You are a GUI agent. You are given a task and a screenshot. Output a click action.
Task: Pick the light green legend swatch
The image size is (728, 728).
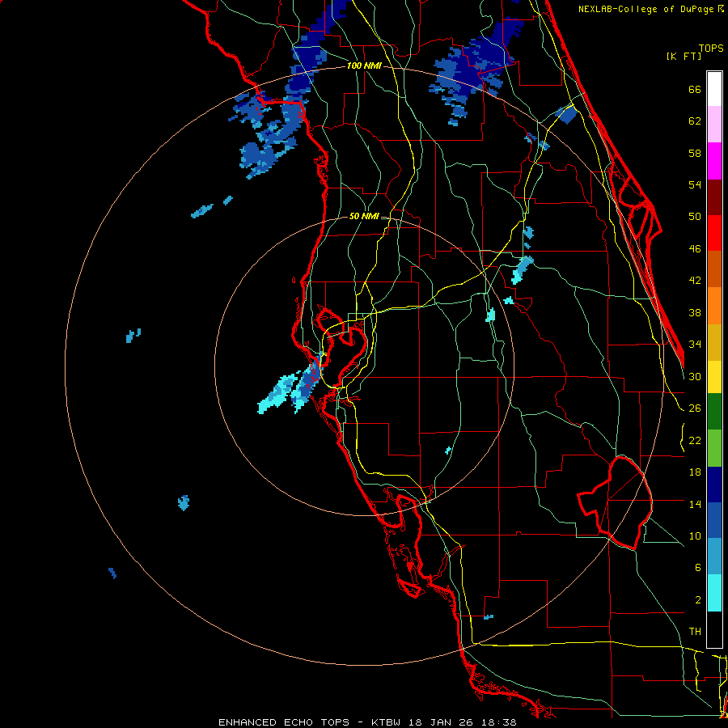click(714, 448)
